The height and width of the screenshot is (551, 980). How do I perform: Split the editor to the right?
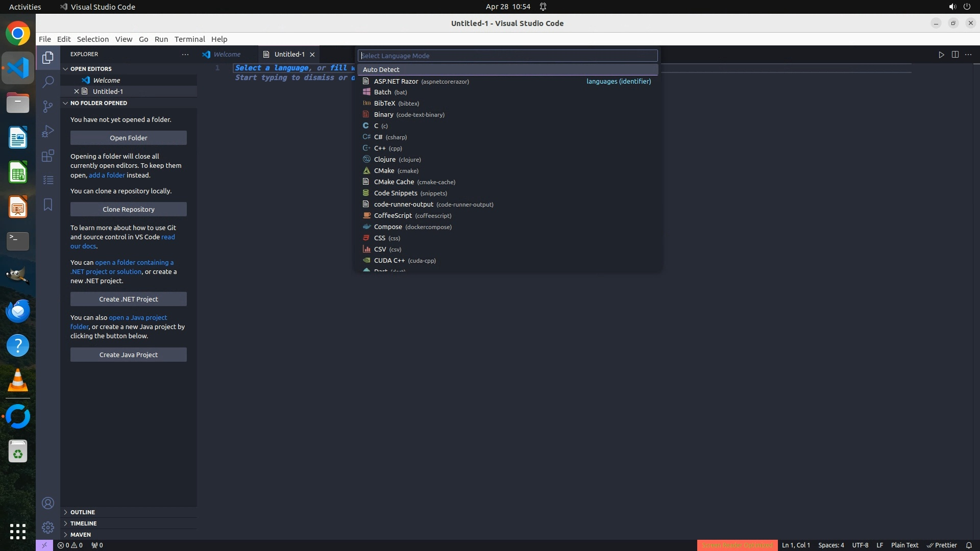pyautogui.click(x=955, y=55)
